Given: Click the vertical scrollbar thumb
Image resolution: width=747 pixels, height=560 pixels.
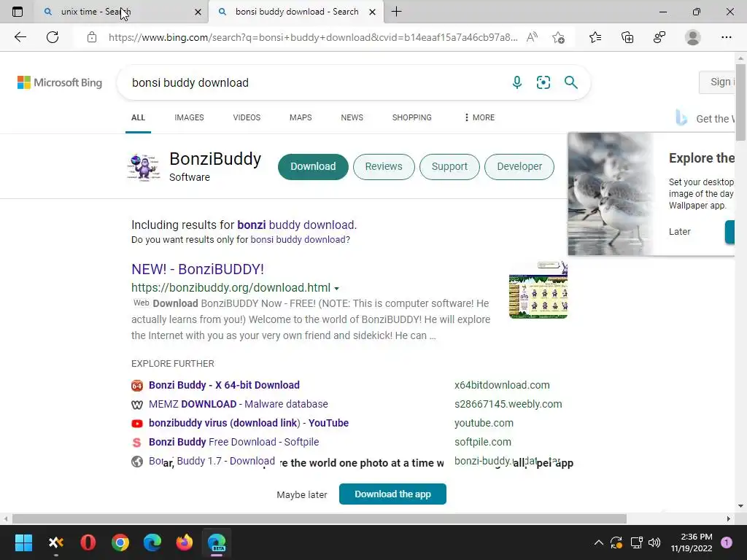Looking at the screenshot, I should coord(740,102).
